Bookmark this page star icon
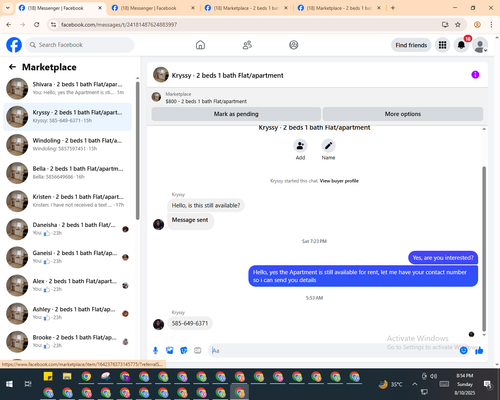This screenshot has height=400, width=500. coord(458,24)
